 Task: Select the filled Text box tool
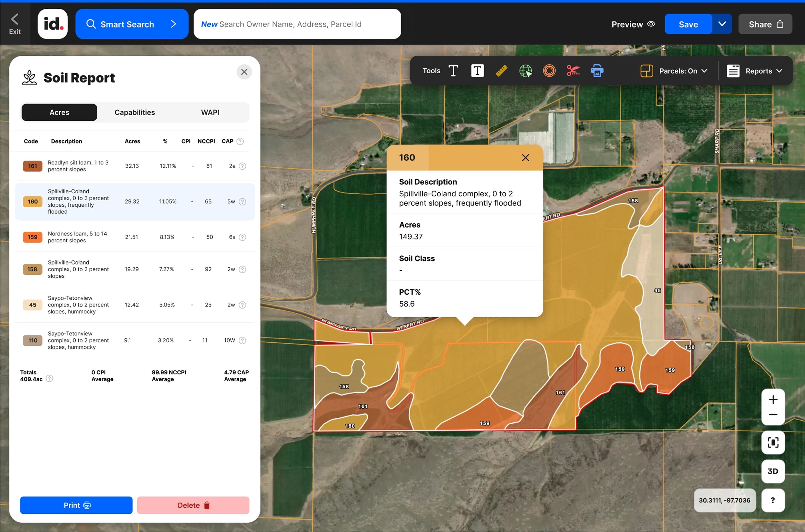477,71
